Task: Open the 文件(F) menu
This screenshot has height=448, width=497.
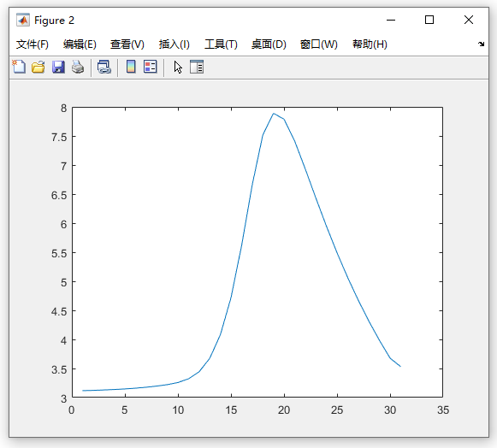Action: [33, 44]
